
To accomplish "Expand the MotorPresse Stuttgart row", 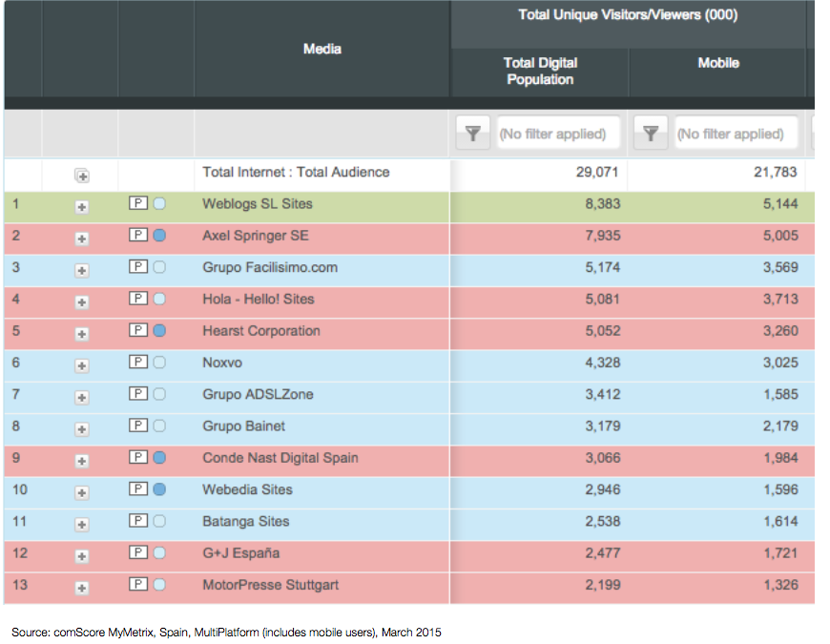I will point(81,587).
